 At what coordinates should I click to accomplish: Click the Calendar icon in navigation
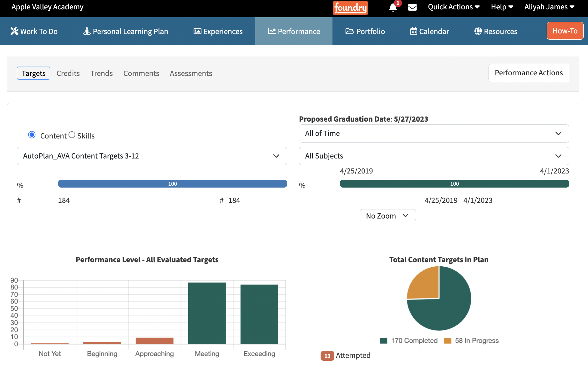coord(413,31)
